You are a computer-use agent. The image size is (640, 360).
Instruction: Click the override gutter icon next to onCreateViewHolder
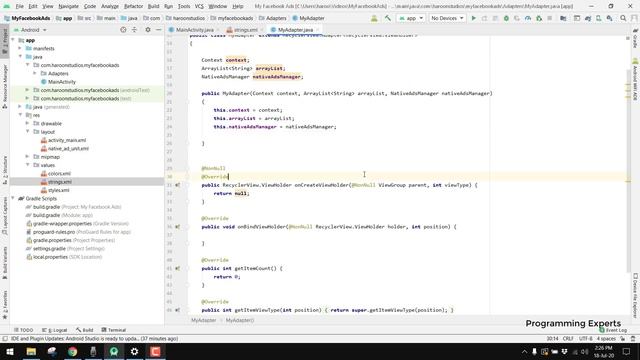[x=178, y=185]
